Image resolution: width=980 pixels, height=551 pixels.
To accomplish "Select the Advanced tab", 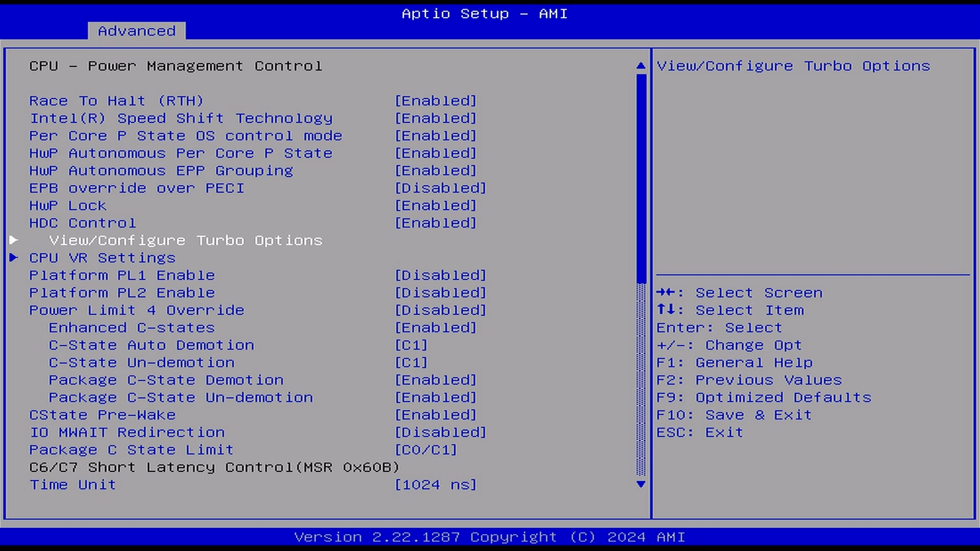I will pos(136,31).
